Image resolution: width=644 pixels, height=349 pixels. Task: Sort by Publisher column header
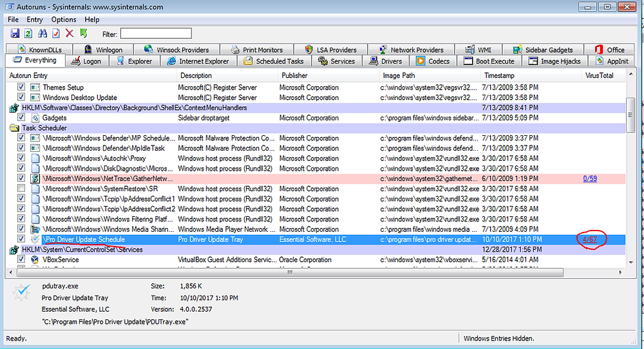[329, 75]
